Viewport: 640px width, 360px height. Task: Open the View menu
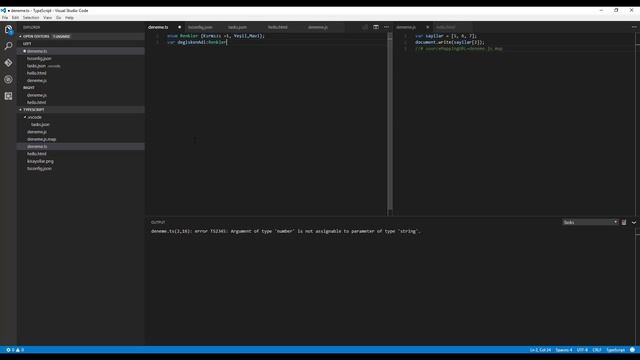[x=48, y=18]
